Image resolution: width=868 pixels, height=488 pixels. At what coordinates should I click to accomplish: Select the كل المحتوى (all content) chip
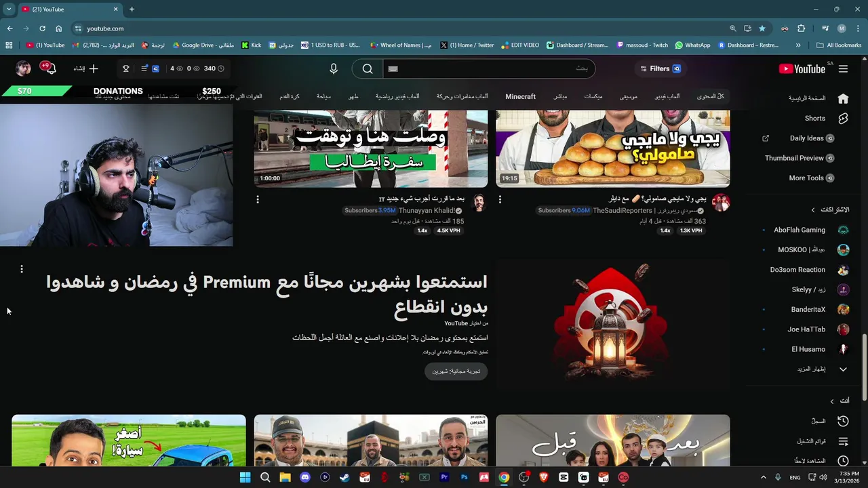[711, 97]
